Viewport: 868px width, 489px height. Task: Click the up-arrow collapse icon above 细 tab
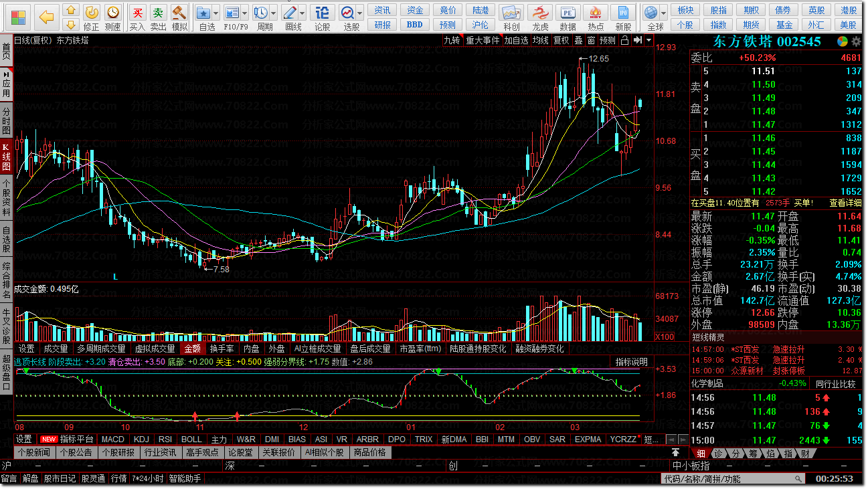[676, 453]
